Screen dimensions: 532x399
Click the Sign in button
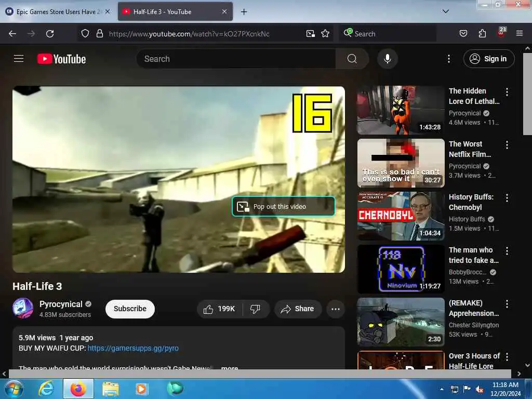point(488,59)
